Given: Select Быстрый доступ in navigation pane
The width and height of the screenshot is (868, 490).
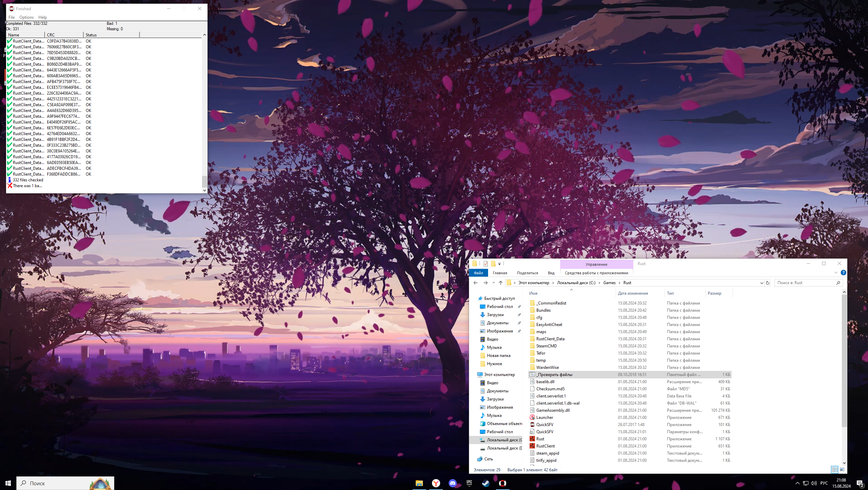Looking at the screenshot, I should click(x=499, y=298).
